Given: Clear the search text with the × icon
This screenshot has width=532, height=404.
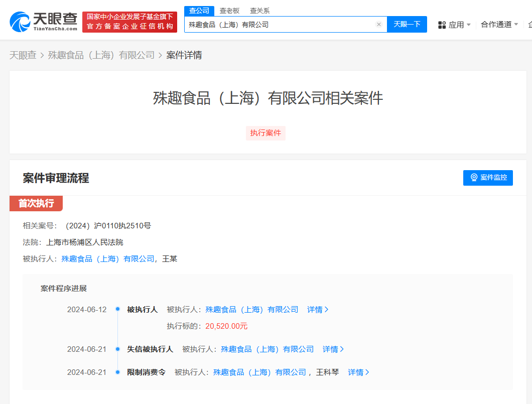Looking at the screenshot, I should pos(379,24).
